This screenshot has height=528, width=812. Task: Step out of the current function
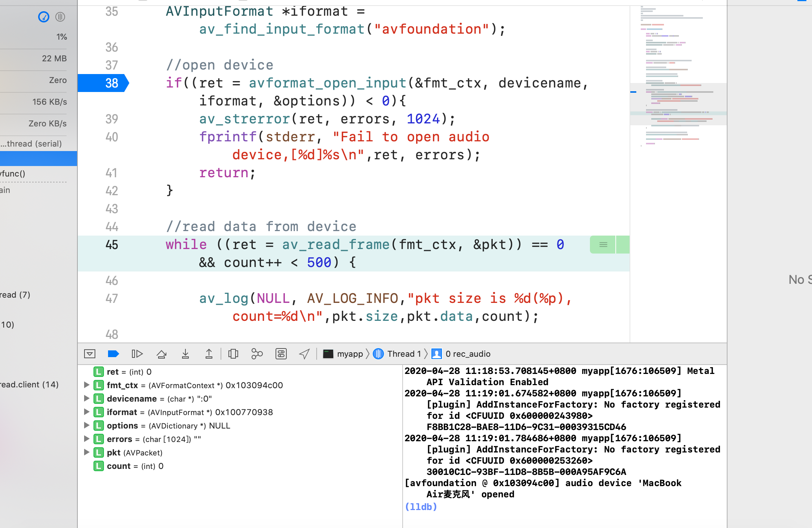[x=209, y=354]
